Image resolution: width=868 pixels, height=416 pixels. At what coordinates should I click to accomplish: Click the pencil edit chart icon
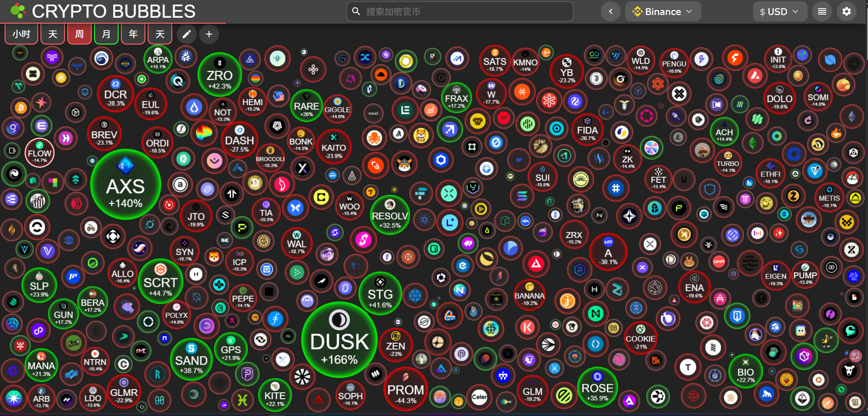click(187, 34)
